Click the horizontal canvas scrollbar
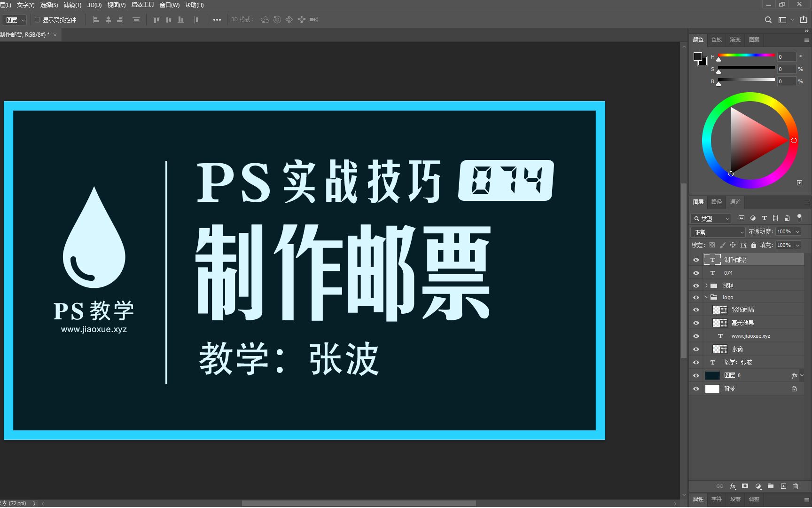812x508 pixels. click(359, 503)
